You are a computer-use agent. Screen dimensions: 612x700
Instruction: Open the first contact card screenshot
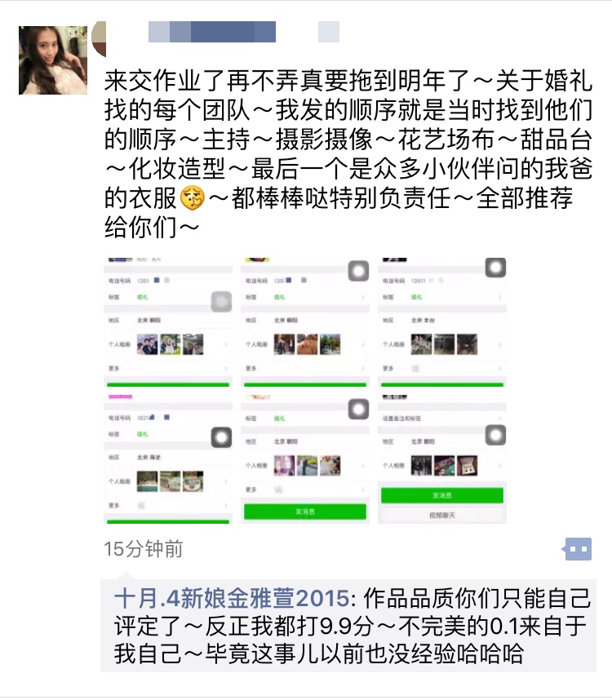click(168, 322)
